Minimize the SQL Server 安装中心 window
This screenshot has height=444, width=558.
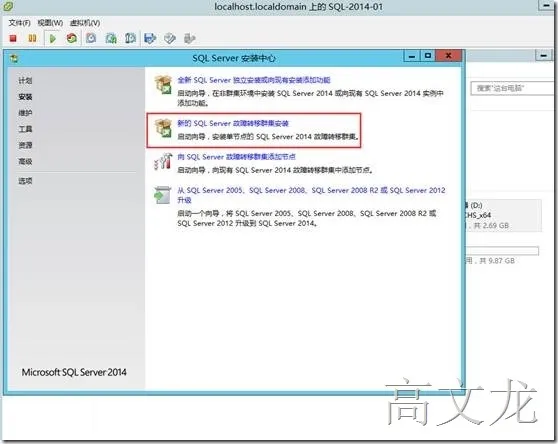coord(412,56)
